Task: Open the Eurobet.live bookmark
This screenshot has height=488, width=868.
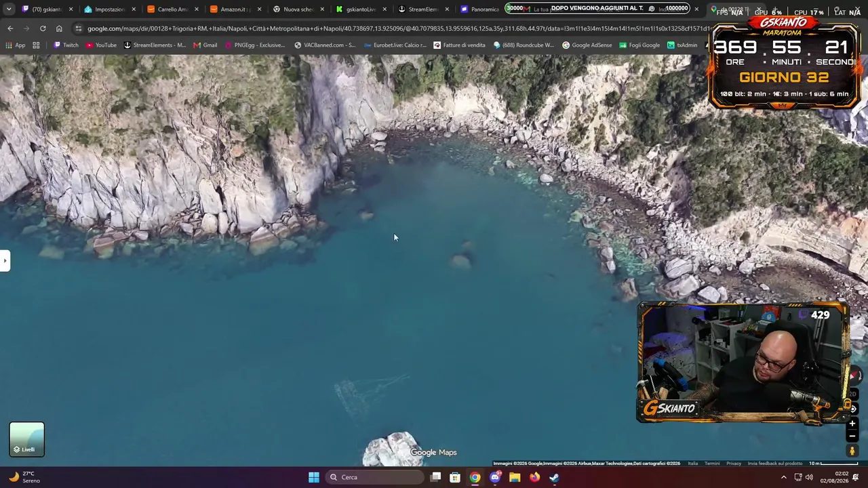Action: tap(395, 45)
